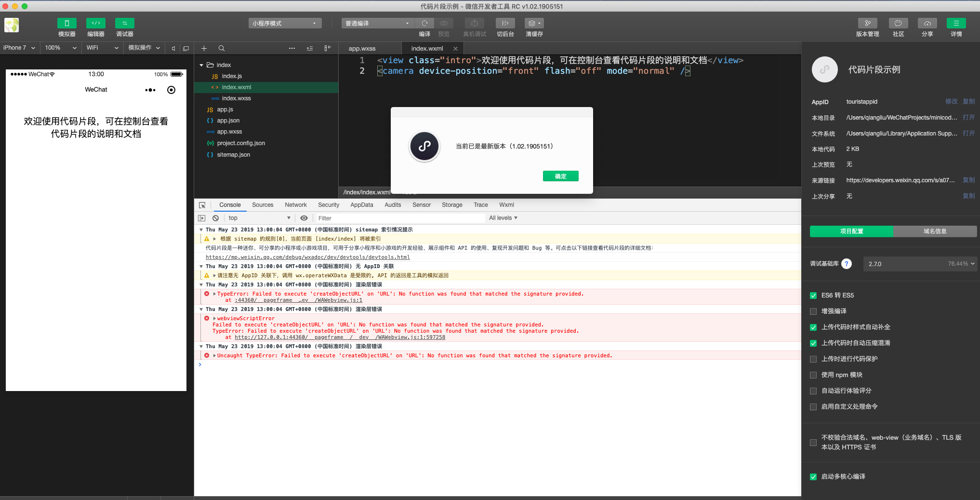Toggle the 模拟器 simulator panel button

pos(67,23)
